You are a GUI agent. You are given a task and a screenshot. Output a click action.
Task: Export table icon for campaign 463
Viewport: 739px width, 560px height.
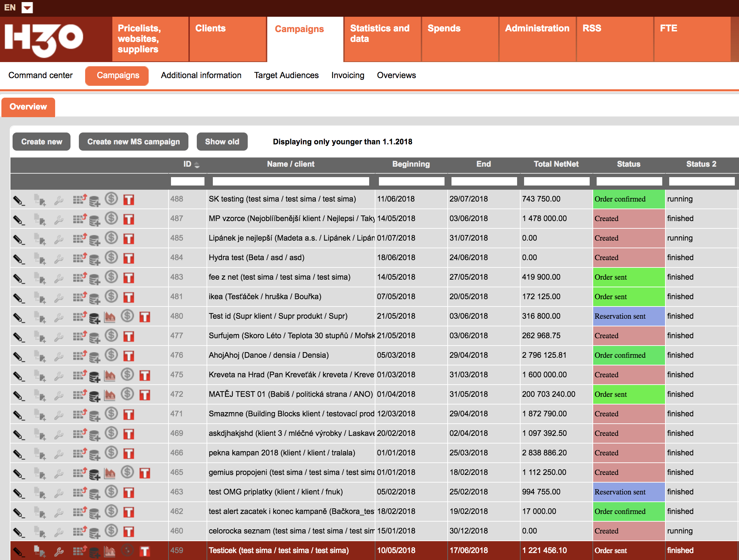tap(80, 492)
